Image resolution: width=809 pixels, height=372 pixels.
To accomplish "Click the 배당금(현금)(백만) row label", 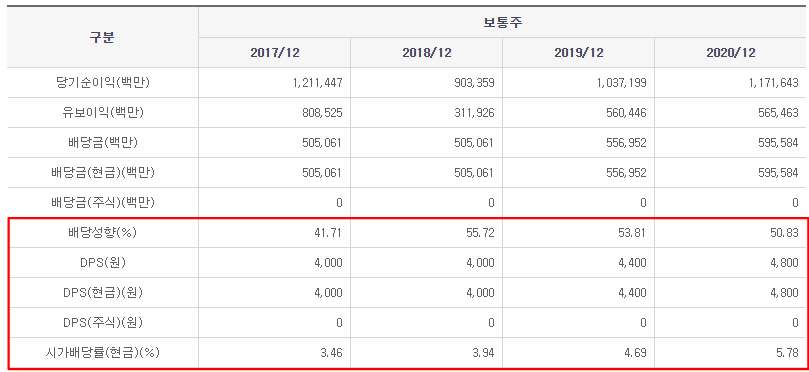I will pos(103,173).
